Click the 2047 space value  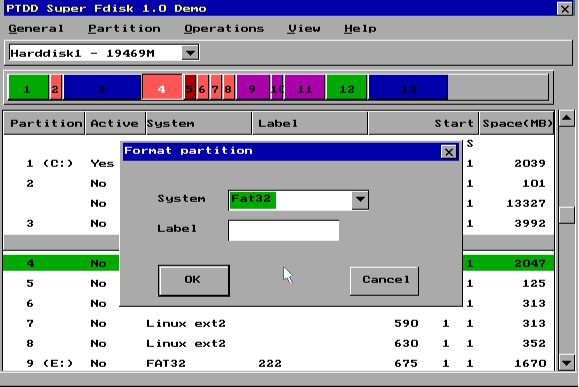(530, 263)
